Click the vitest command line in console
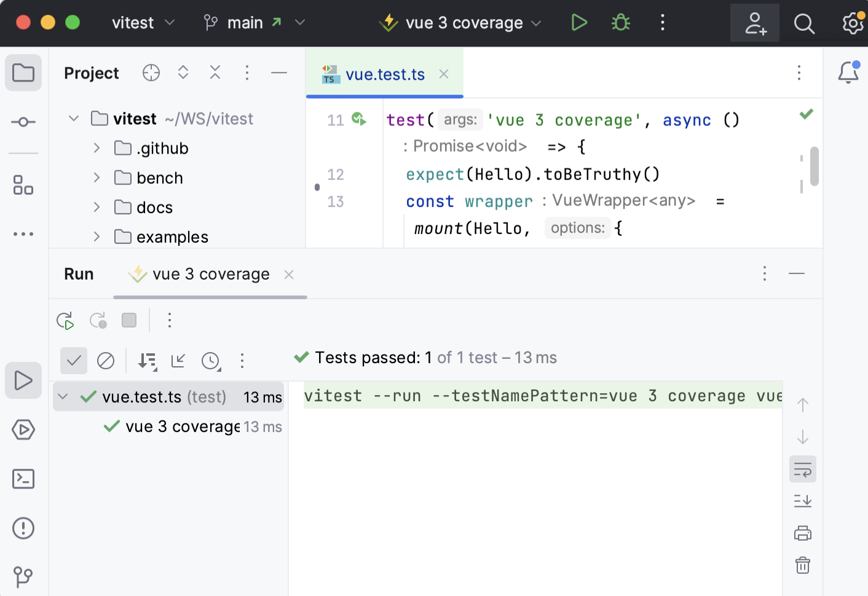This screenshot has width=868, height=596. [x=543, y=396]
